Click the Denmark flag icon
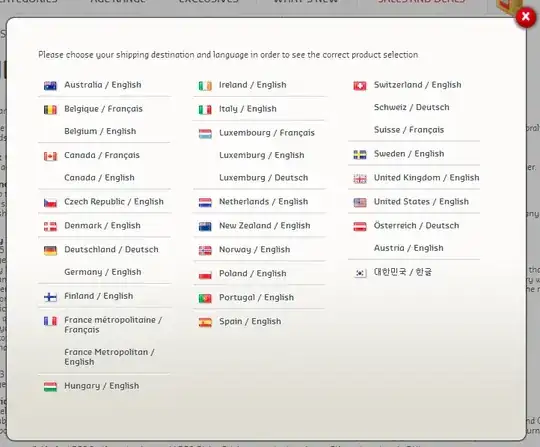Screen dimensions: 540x447 (x=50, y=226)
